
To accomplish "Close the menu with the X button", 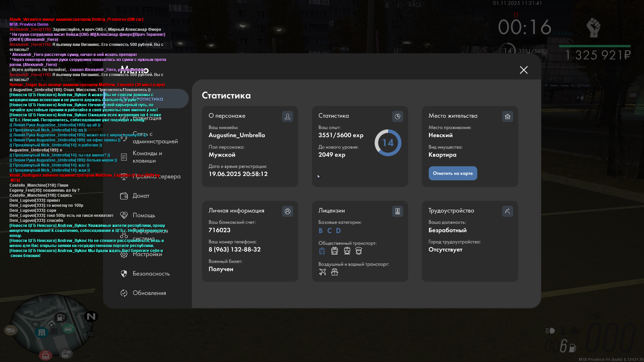I will click(x=524, y=70).
